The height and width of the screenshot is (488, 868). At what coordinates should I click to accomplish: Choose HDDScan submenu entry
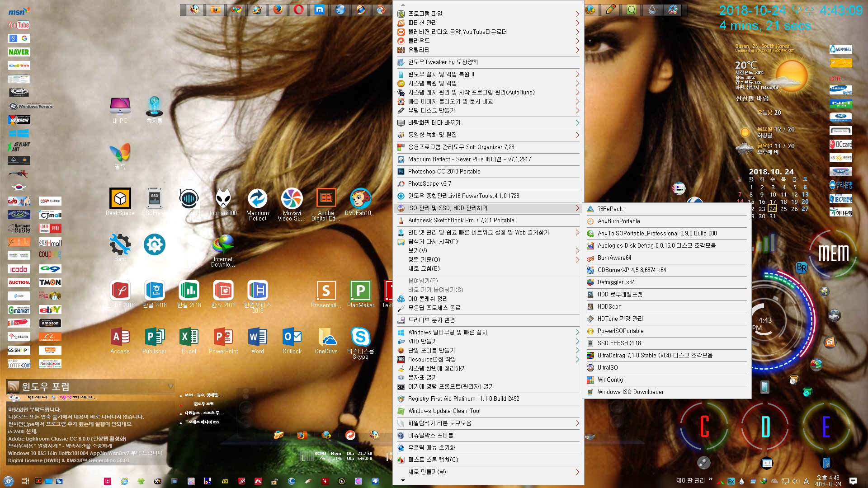click(666, 306)
